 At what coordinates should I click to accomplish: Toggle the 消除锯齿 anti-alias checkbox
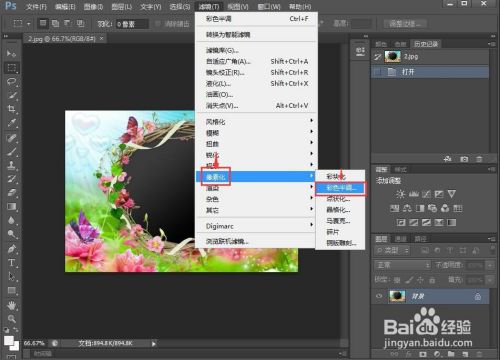click(158, 24)
